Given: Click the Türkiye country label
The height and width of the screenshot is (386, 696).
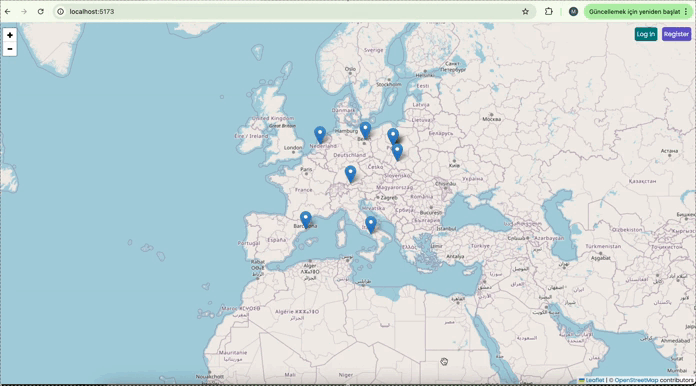Looking at the screenshot, I should pyautogui.click(x=480, y=246).
